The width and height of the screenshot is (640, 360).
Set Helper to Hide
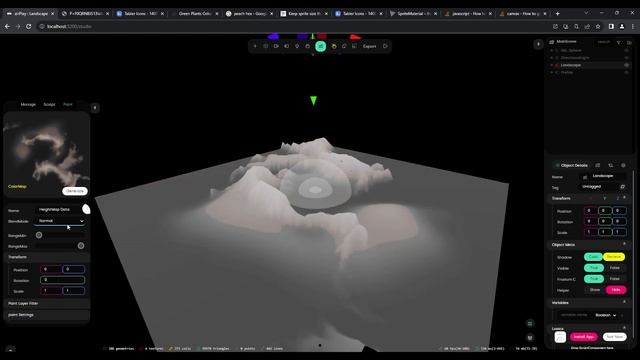click(x=616, y=290)
